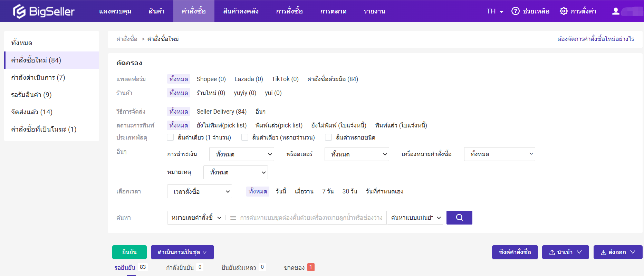Click the order search text field
The height and width of the screenshot is (276, 644).
[x=311, y=218]
